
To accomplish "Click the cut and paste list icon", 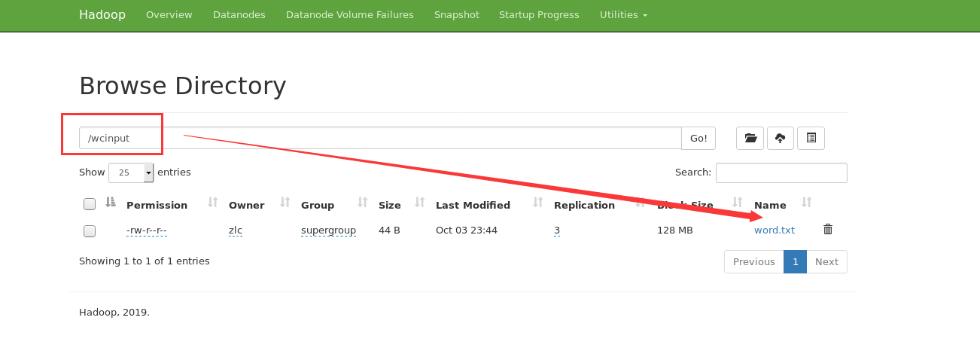I will [811, 138].
